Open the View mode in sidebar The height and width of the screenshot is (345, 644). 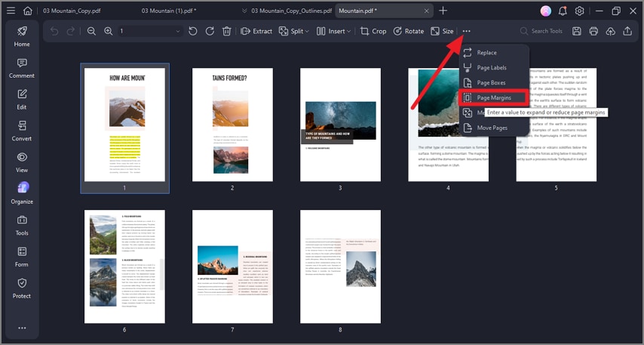tap(22, 162)
